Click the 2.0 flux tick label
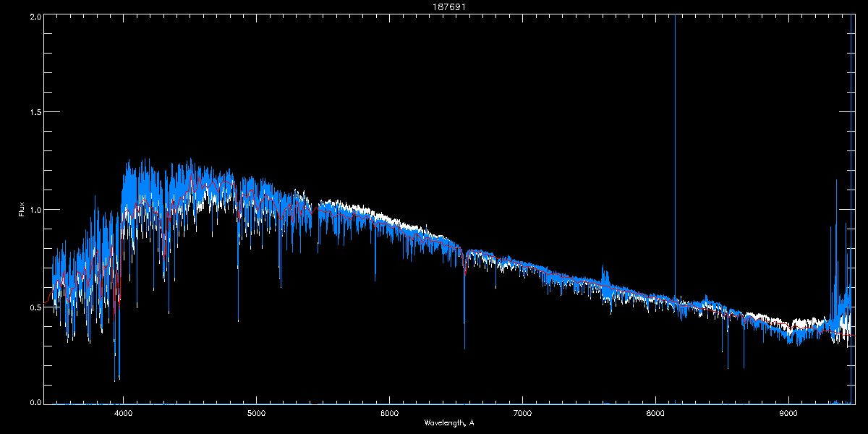Image resolution: width=868 pixels, height=434 pixels. pos(33,16)
